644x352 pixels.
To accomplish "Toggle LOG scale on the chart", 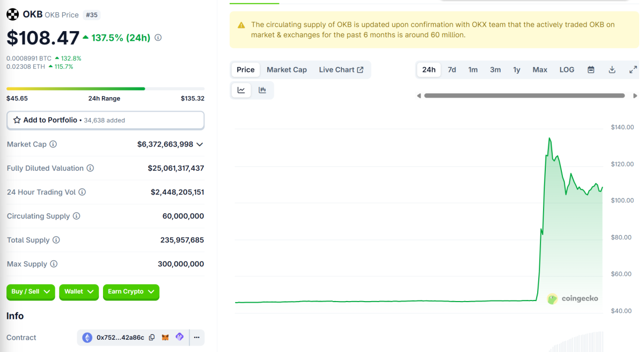I will tap(567, 69).
